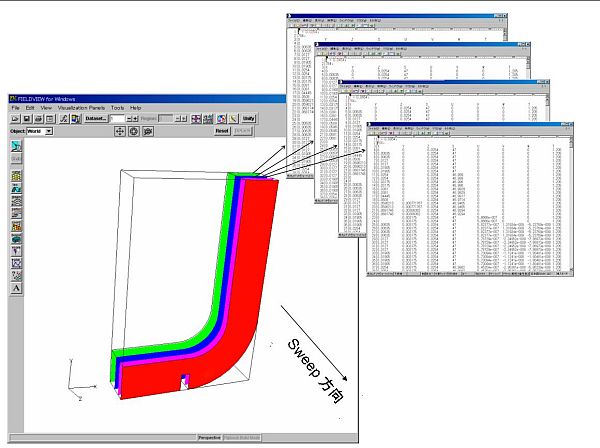This screenshot has width=600, height=448.
Task: Click the top icon in left sidebar
Action: tap(16, 146)
